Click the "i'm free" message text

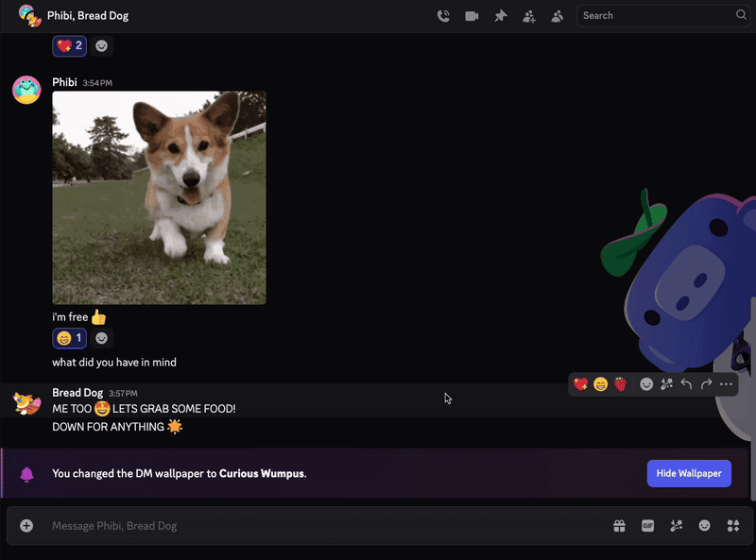[70, 317]
